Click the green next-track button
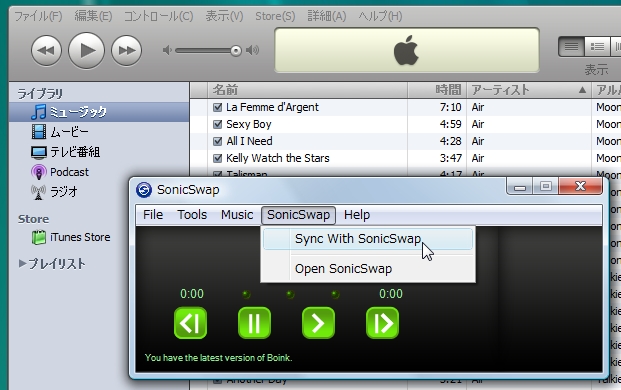This screenshot has width=621, height=390. coord(383,323)
